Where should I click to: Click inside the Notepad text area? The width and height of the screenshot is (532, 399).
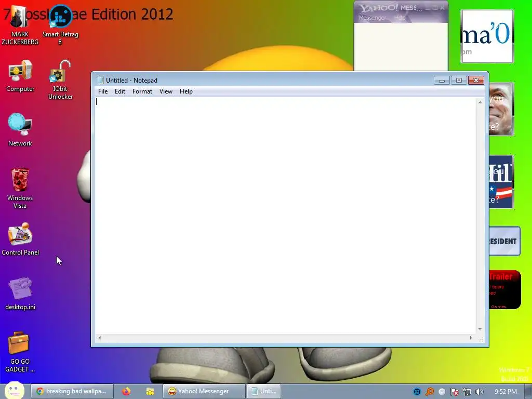pos(286,216)
